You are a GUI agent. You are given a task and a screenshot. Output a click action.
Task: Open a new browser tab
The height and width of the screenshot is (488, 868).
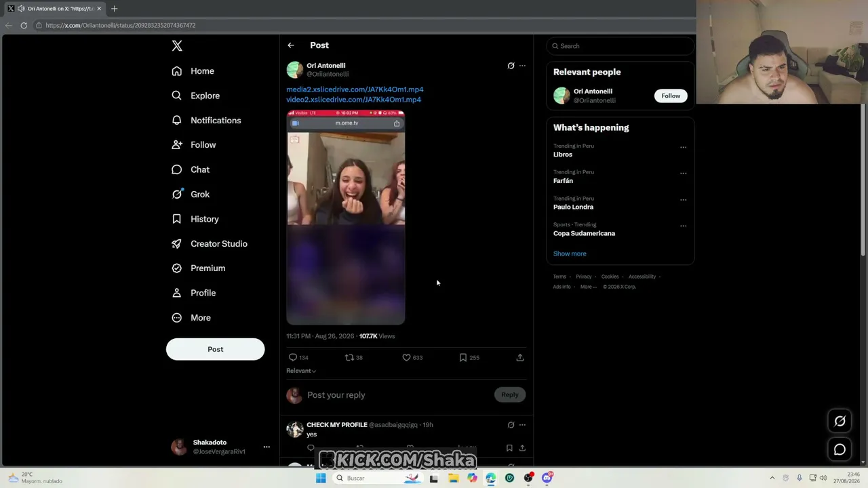(114, 9)
